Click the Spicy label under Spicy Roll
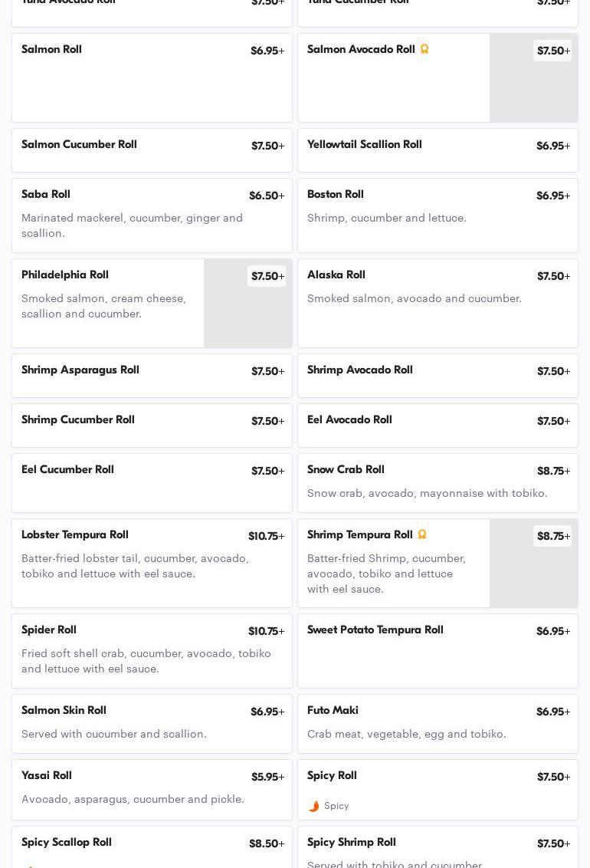The height and width of the screenshot is (868, 590). click(336, 806)
